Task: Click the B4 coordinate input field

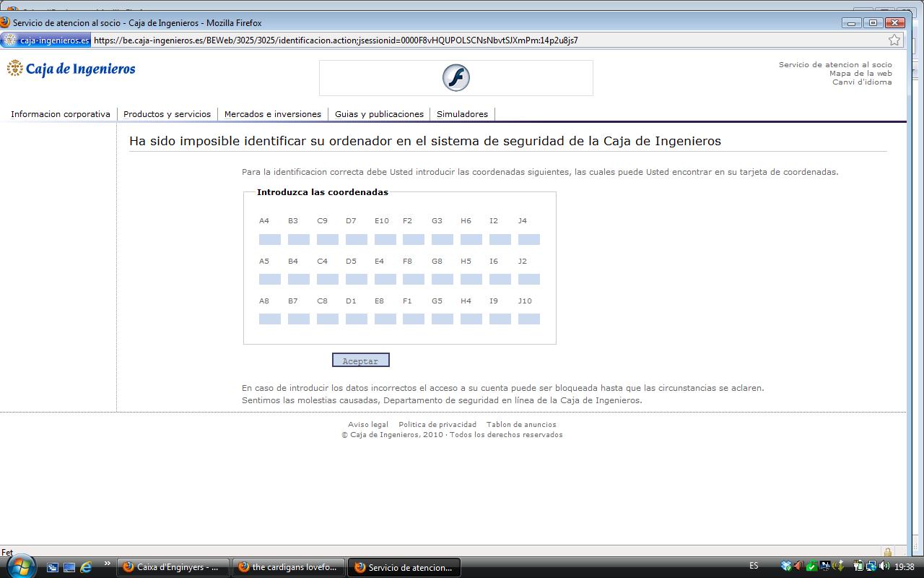Action: pos(299,279)
